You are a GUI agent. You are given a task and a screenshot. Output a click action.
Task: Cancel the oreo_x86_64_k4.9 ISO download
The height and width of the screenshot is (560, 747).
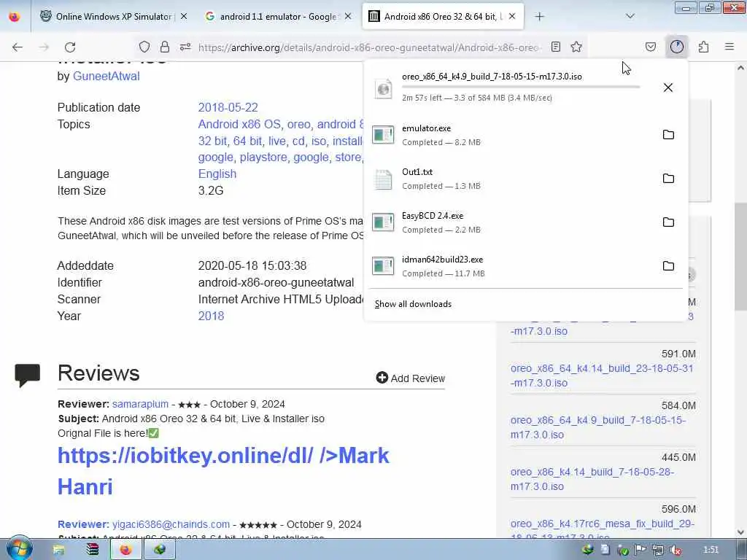point(668,87)
